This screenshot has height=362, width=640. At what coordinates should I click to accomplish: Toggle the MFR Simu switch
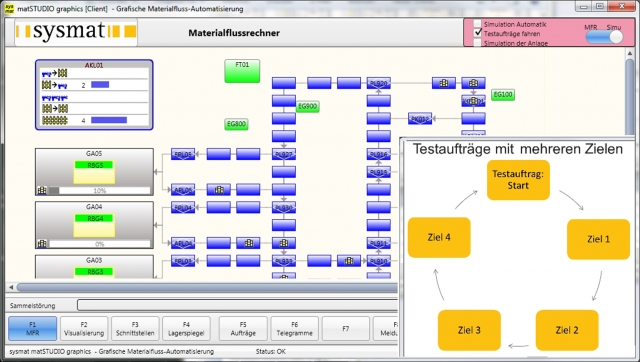pos(604,37)
